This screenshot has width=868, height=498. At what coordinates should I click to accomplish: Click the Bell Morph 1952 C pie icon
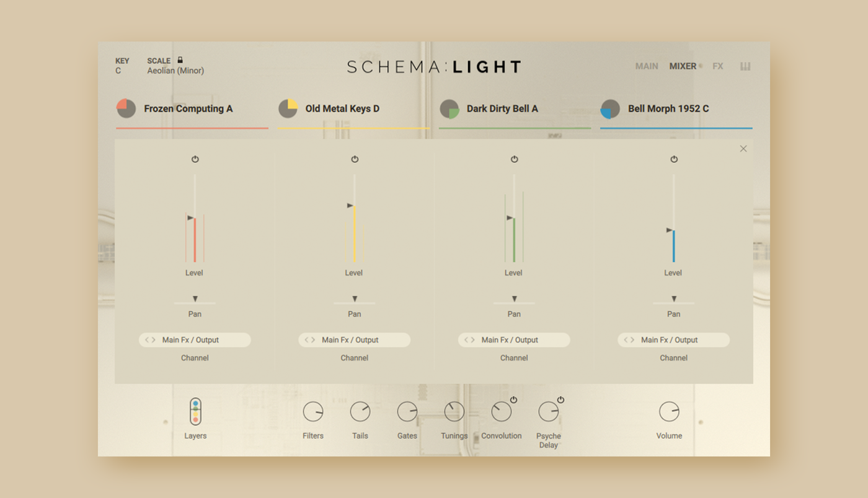(x=611, y=109)
